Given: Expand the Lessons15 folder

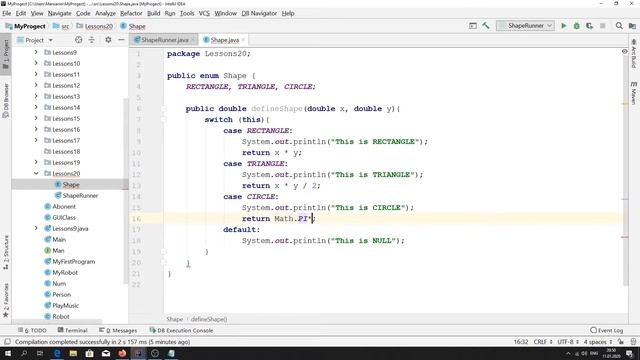Looking at the screenshot, I should 36,118.
